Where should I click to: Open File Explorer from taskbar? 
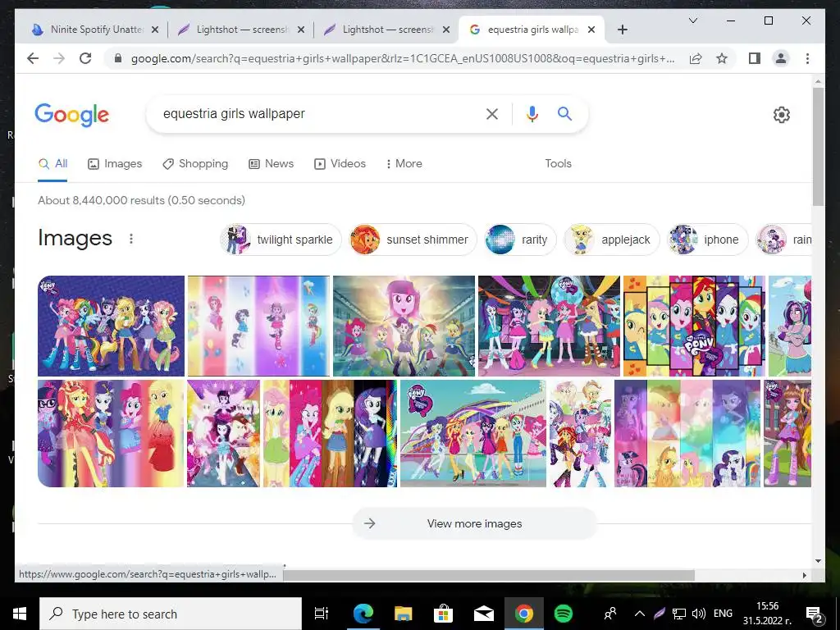pyautogui.click(x=404, y=614)
